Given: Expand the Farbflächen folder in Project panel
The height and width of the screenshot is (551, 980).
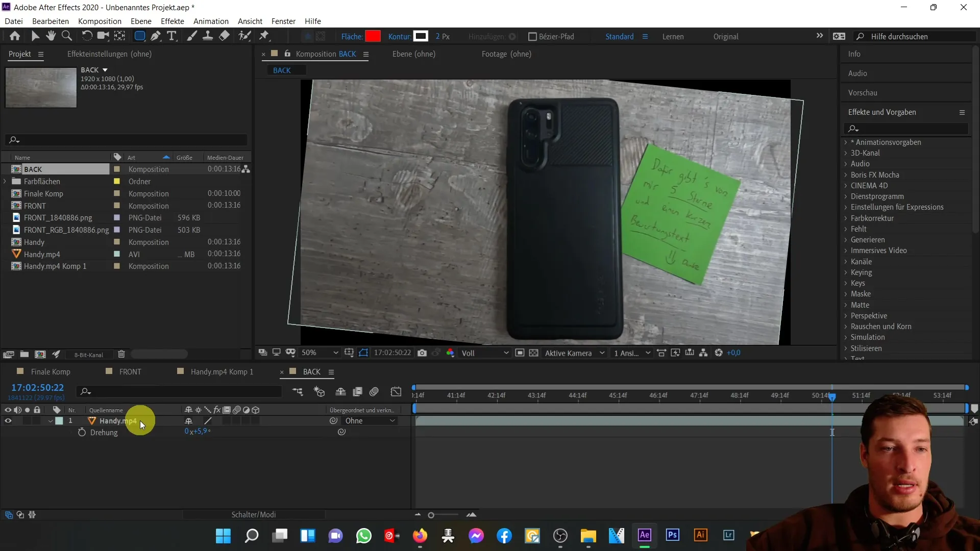Looking at the screenshot, I should coord(5,181).
